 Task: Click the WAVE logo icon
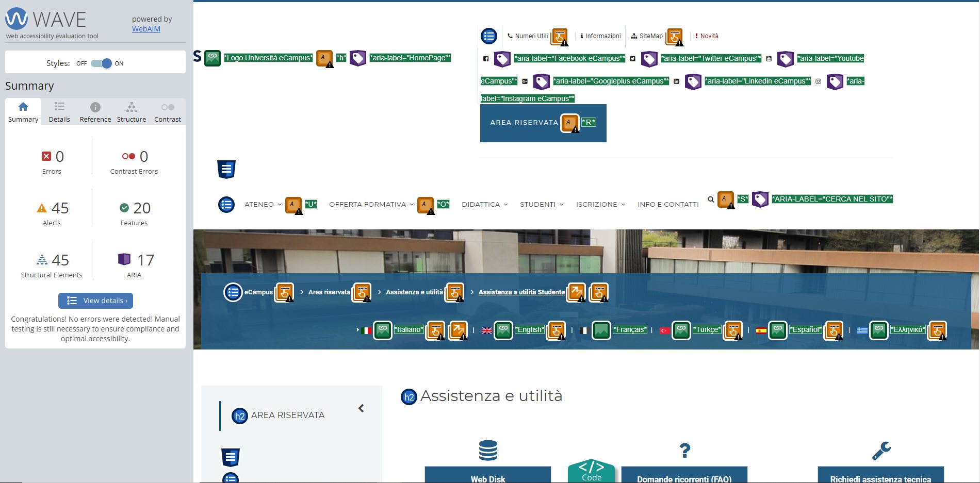coord(17,19)
